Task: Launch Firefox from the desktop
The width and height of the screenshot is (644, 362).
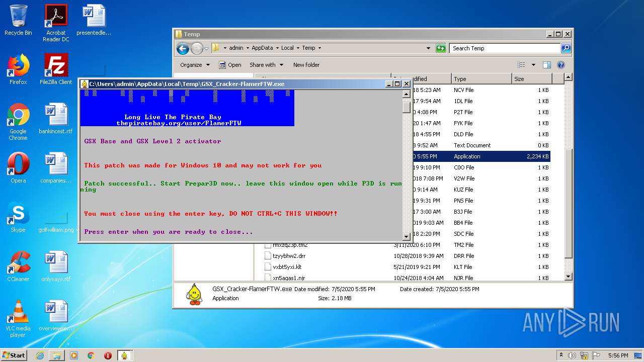Action: coord(18,70)
